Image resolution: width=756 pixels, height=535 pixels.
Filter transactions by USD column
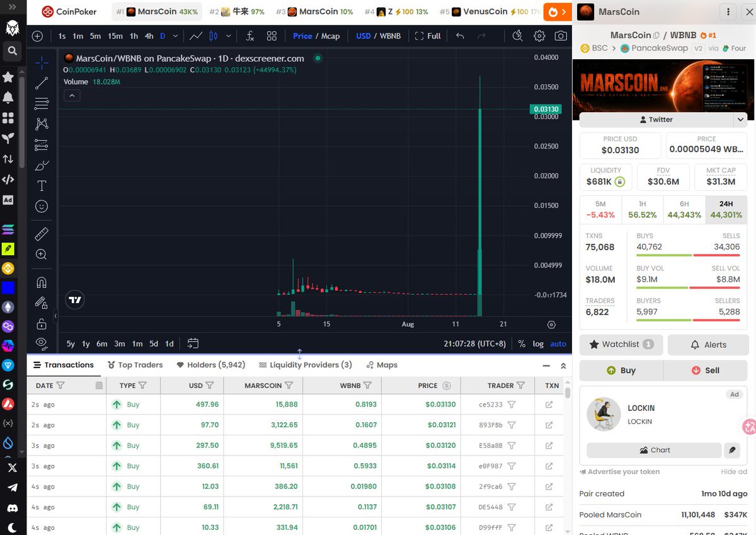pyautogui.click(x=210, y=385)
